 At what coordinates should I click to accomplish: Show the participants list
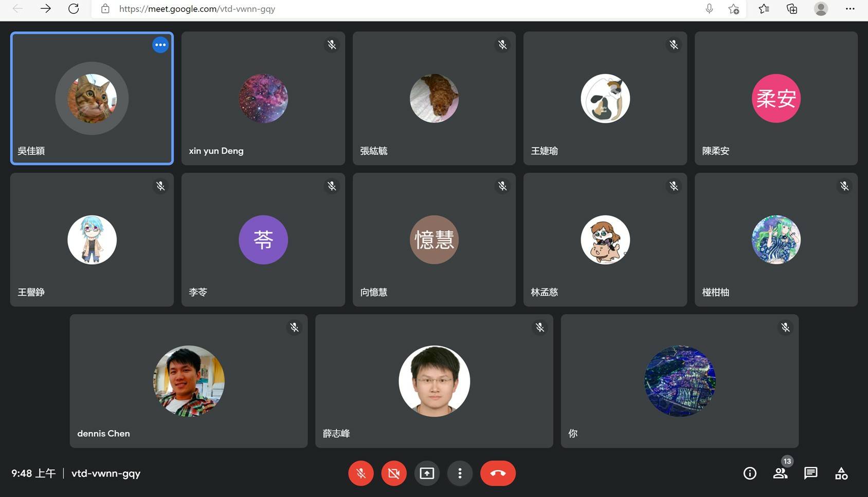780,473
